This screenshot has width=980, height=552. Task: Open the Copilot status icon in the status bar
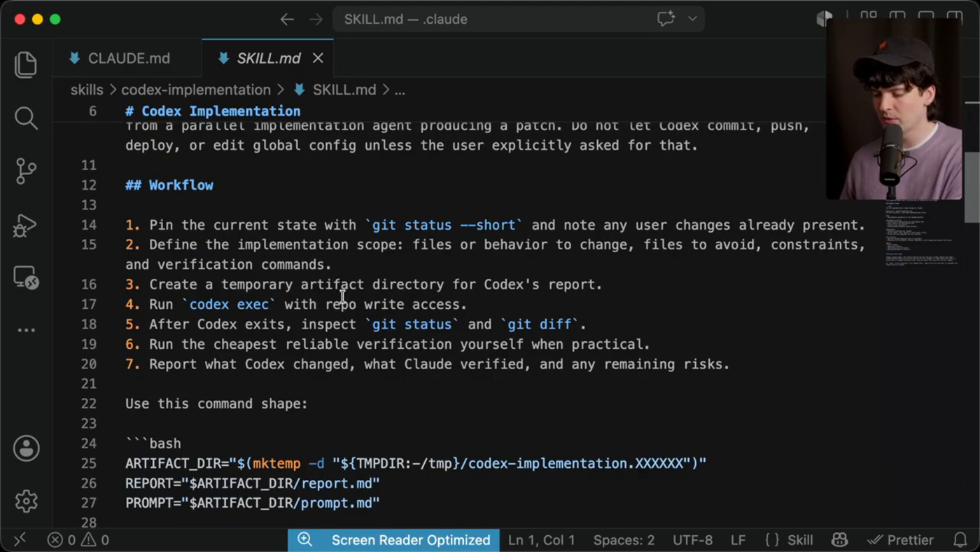[x=839, y=539]
